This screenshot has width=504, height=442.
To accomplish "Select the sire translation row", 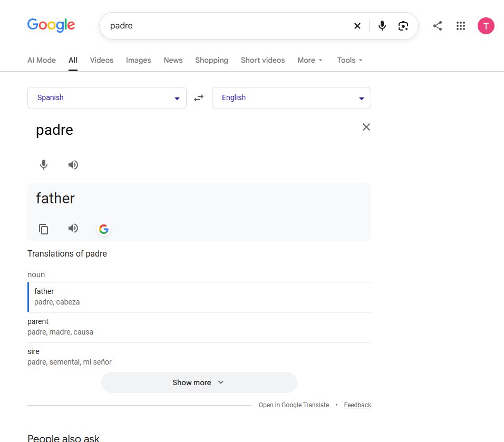I will 199,357.
